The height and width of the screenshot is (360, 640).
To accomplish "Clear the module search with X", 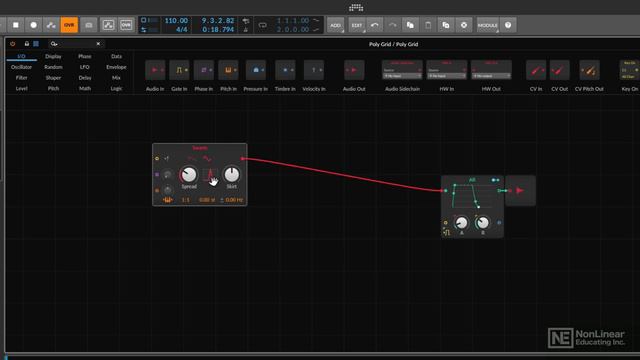I will click(x=98, y=44).
